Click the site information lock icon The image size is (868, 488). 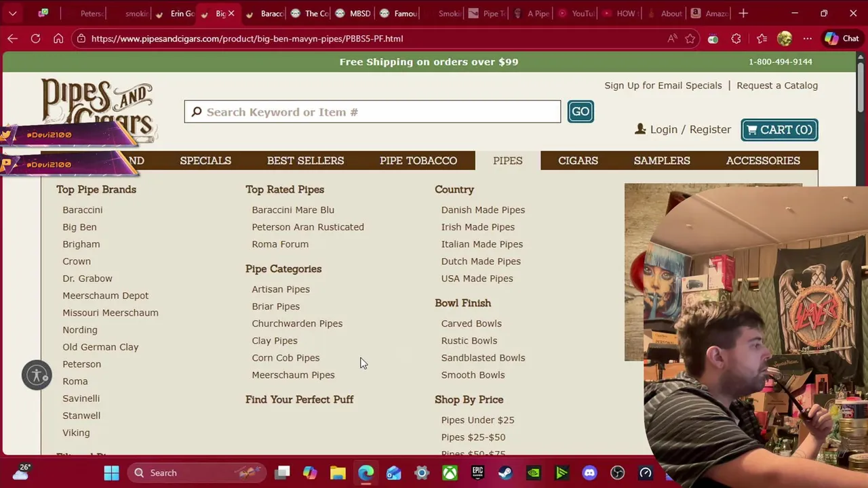pyautogui.click(x=81, y=39)
